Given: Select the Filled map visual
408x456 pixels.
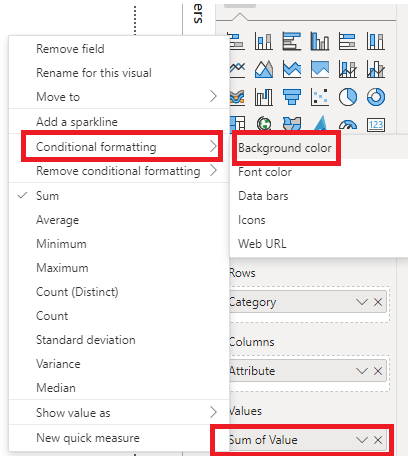Looking at the screenshot, I should [292, 123].
